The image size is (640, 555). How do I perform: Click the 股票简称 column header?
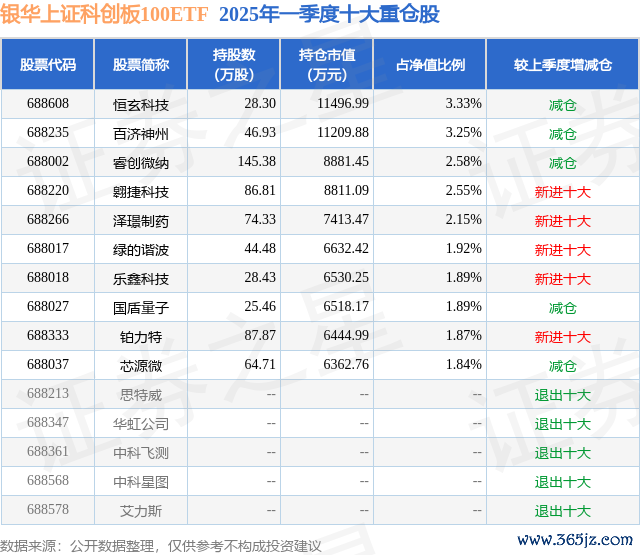click(141, 64)
